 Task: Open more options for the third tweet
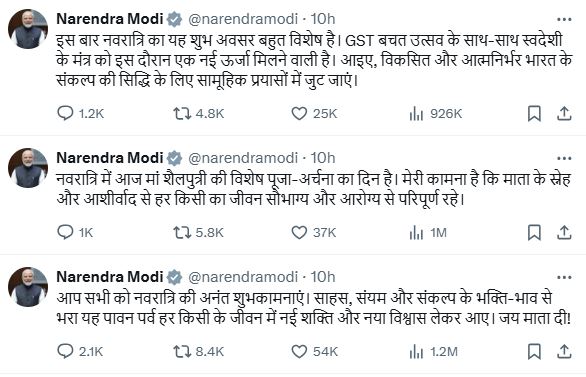point(564,277)
